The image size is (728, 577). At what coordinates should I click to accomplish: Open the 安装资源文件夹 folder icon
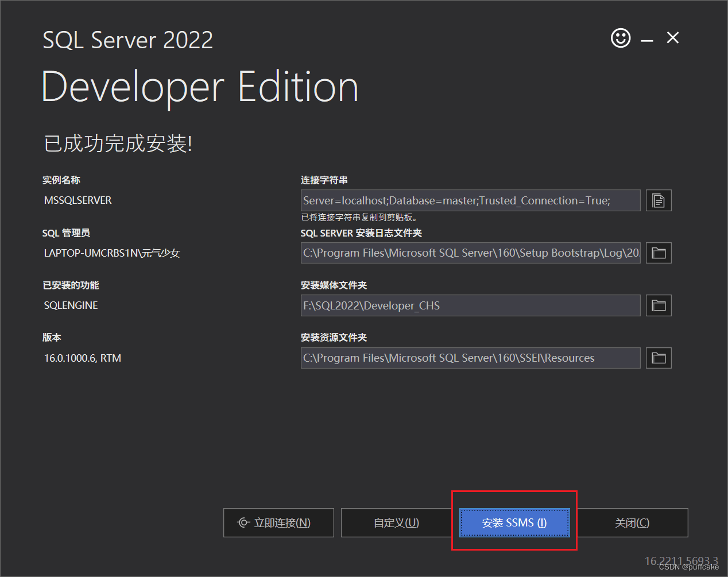point(659,358)
